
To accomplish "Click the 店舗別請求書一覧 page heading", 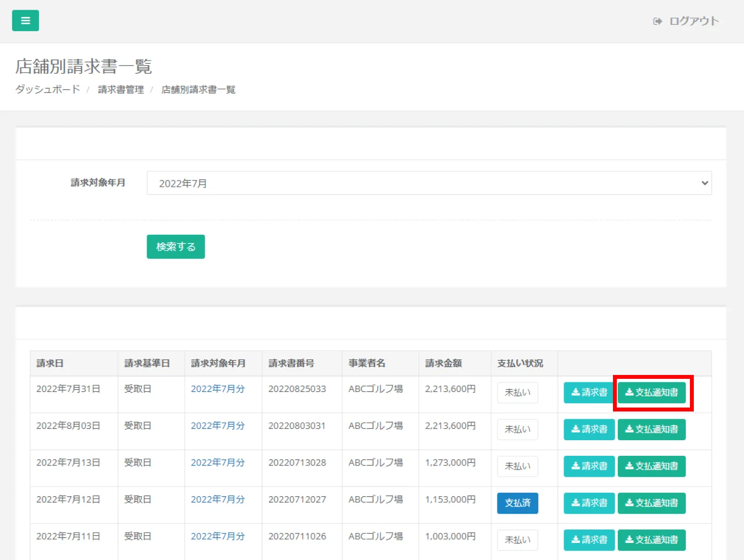I will [x=84, y=67].
